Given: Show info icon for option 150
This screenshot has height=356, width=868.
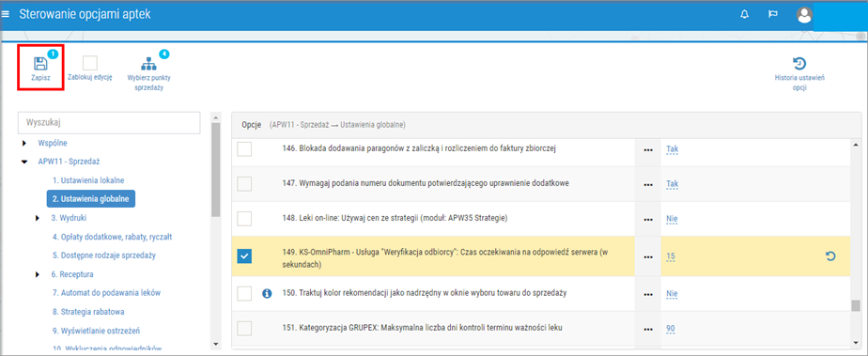Looking at the screenshot, I should (266, 293).
